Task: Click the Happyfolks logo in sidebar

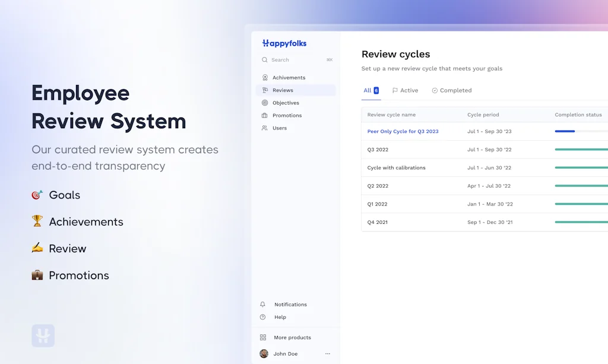Action: pos(284,43)
